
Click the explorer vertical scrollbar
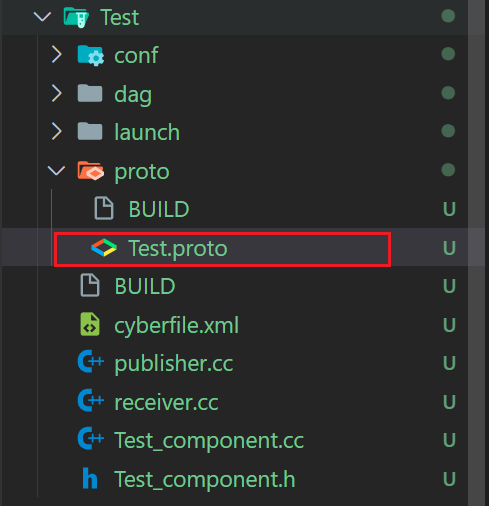(476, 253)
